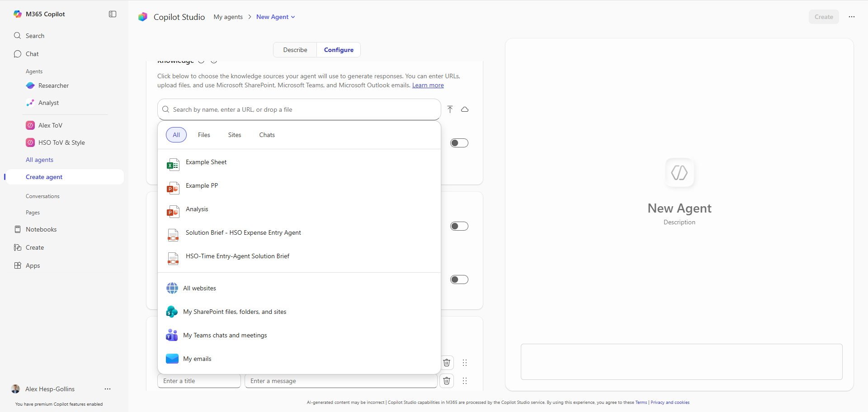Turn on the middle toggle switch
868x412 pixels.
(459, 226)
